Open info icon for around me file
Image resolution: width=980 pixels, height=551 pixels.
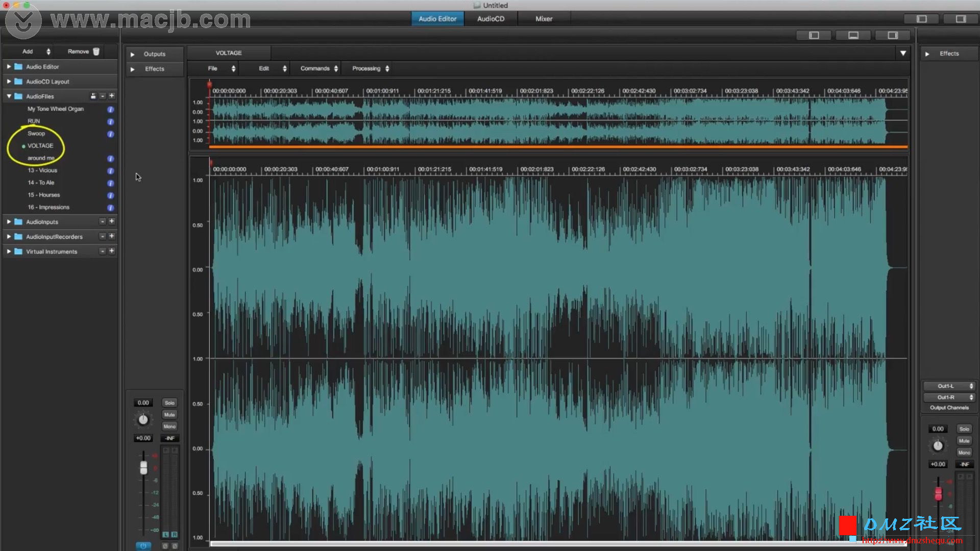click(110, 159)
